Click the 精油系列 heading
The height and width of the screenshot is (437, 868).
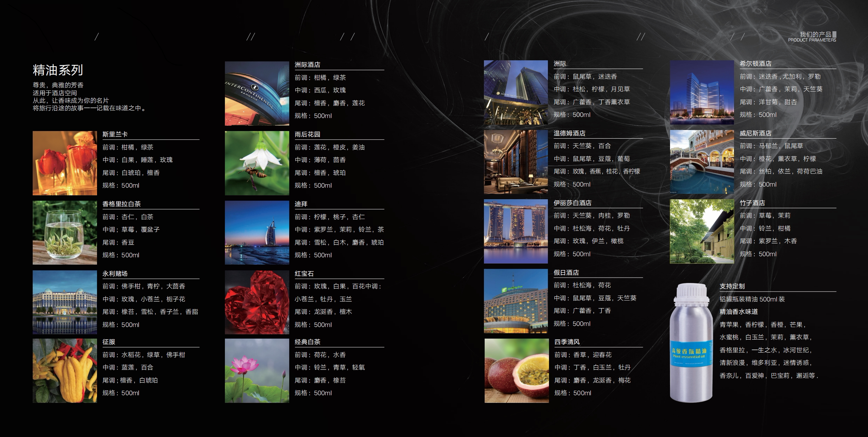coord(58,70)
